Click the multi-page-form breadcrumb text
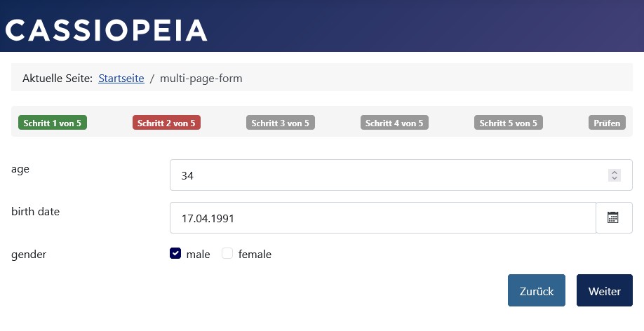644x331 pixels. click(201, 79)
